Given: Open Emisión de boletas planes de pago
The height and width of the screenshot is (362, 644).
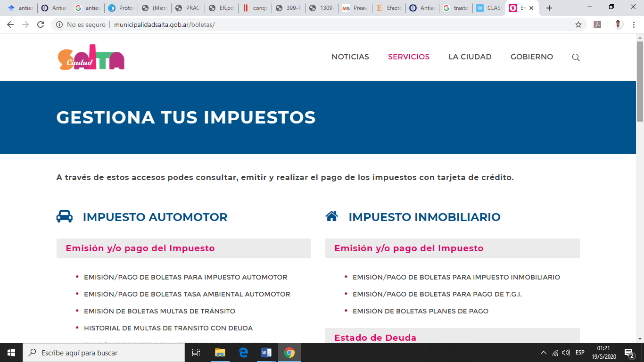Looking at the screenshot, I should click(420, 311).
